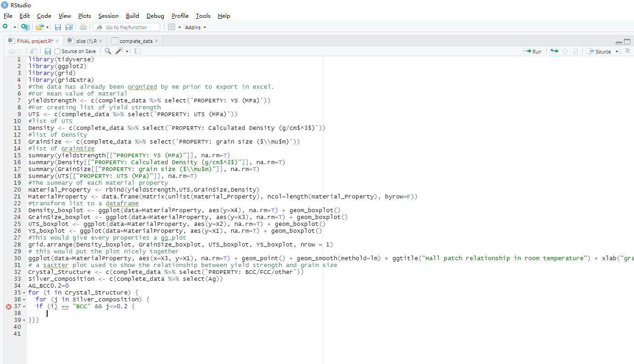Click line number 20 in the gutter
This screenshot has height=364, width=634.
[17, 189]
